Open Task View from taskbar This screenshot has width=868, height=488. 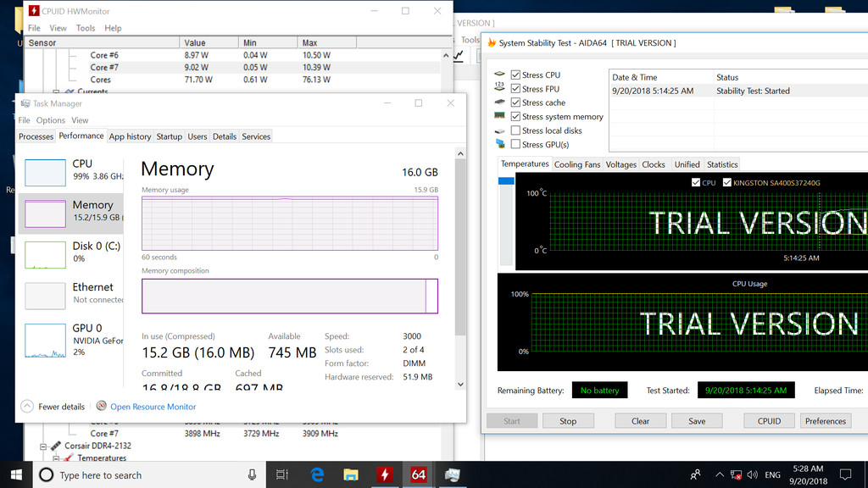(x=282, y=474)
